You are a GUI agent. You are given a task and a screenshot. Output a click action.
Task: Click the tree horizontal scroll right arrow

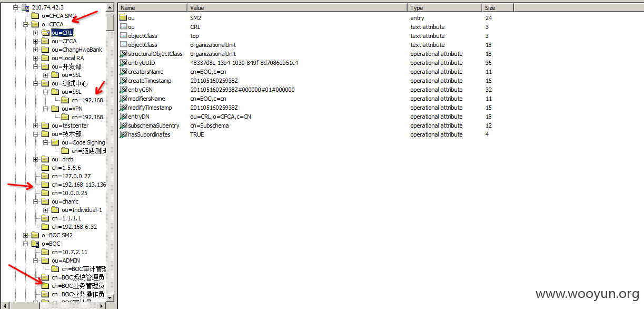102,305
